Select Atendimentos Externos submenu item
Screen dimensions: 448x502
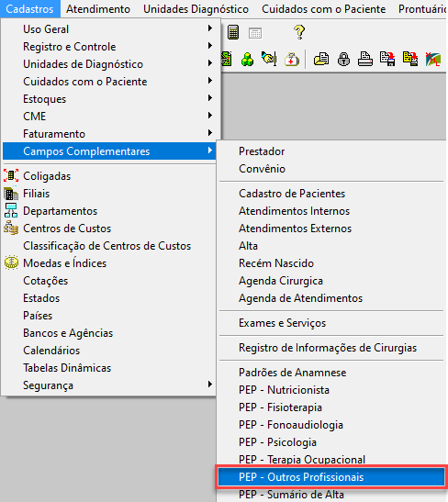pyautogui.click(x=331, y=229)
